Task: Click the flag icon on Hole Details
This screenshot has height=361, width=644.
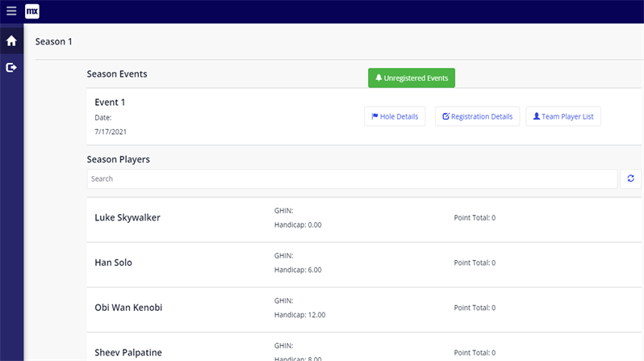Action: pos(374,116)
